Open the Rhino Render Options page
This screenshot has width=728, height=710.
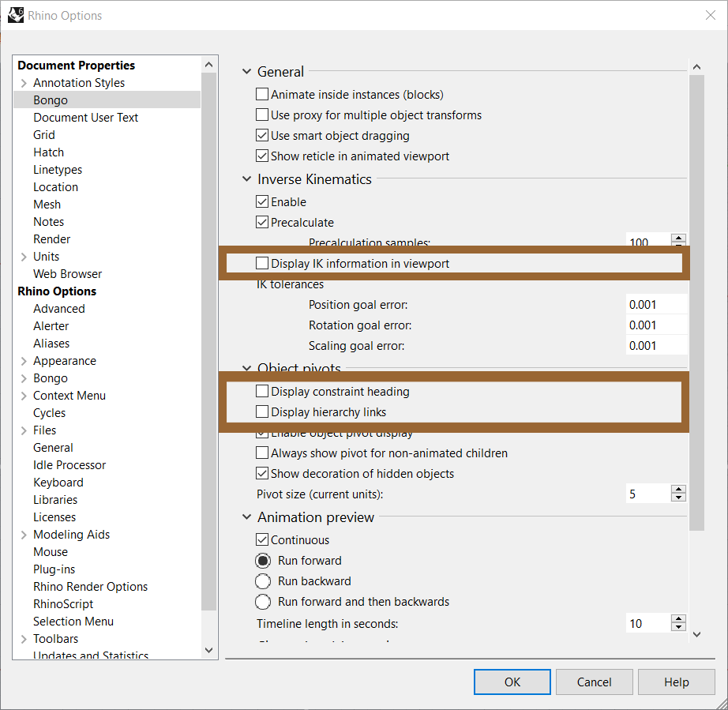point(90,587)
